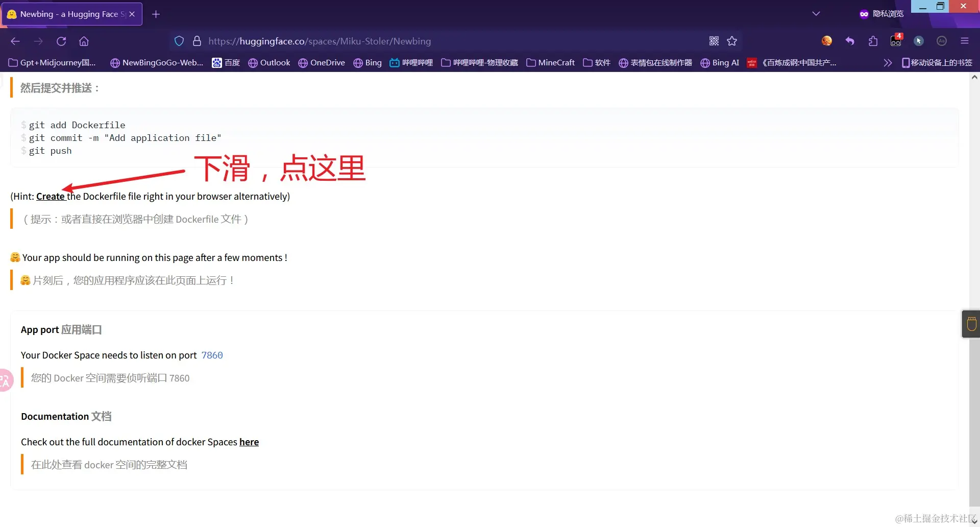Open the extensions puzzle icon
Image resolution: width=980 pixels, height=527 pixels.
coord(873,41)
